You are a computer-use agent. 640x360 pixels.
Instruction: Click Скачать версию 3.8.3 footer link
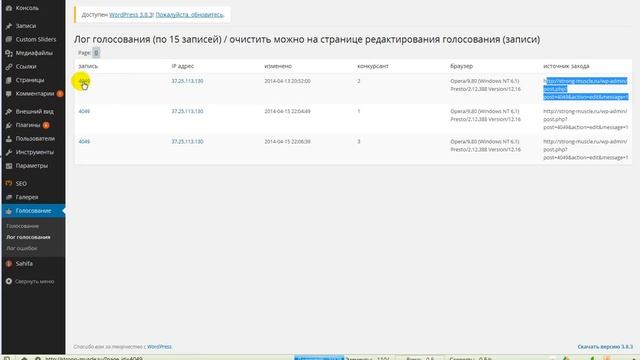605,347
